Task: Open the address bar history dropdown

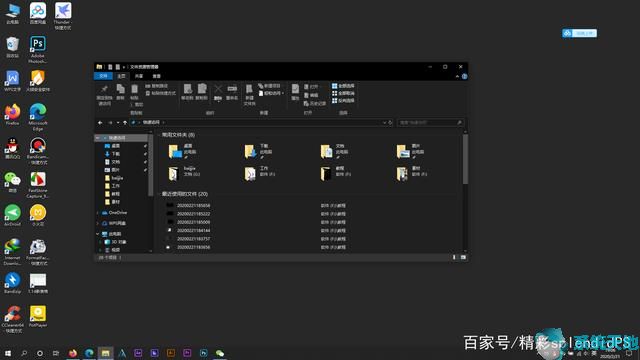Action: 384,122
